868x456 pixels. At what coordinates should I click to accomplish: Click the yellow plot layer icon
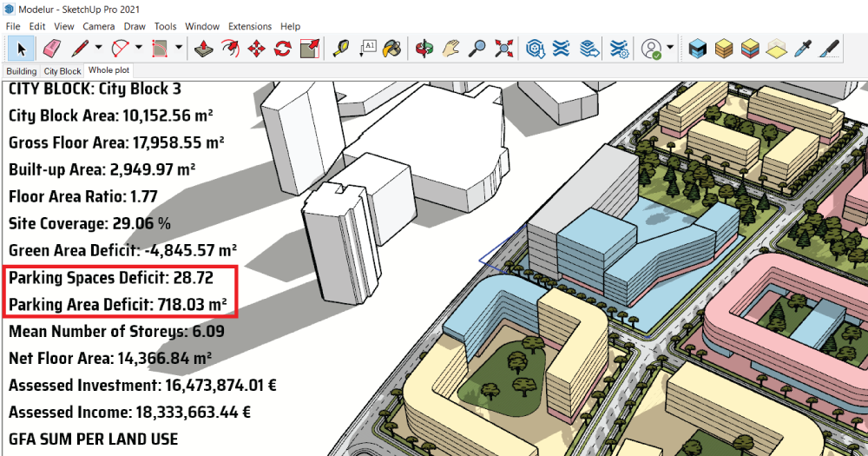click(x=777, y=49)
